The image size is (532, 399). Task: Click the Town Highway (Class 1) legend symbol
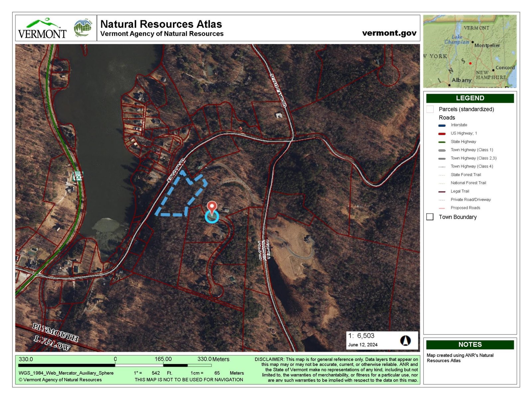[x=442, y=150]
